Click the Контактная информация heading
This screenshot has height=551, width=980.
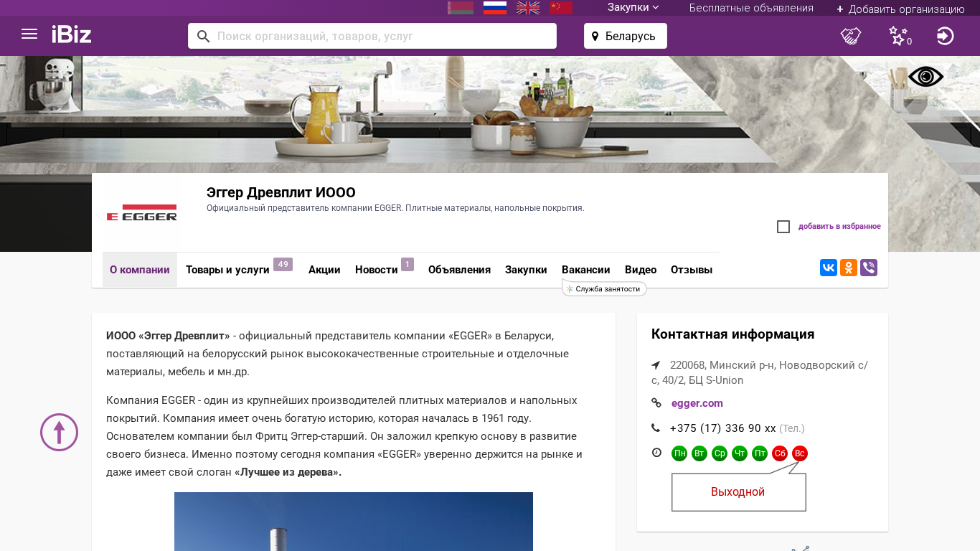733,334
